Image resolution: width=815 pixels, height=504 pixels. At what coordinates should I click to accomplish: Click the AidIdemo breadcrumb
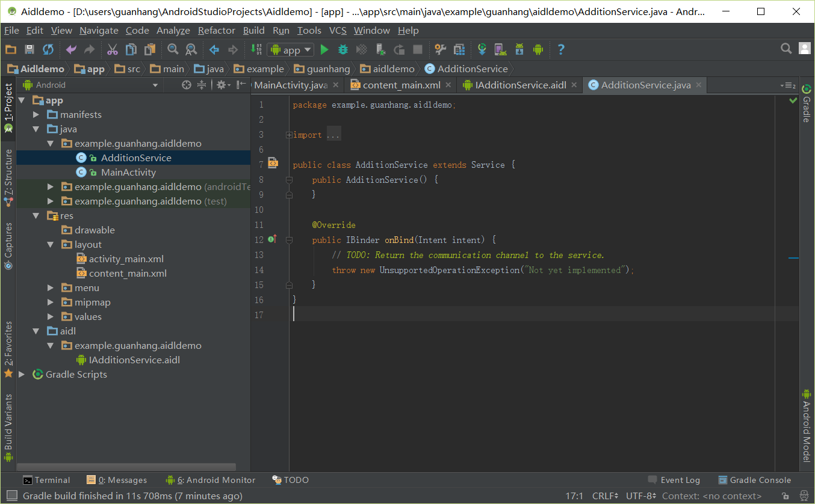pyautogui.click(x=36, y=69)
